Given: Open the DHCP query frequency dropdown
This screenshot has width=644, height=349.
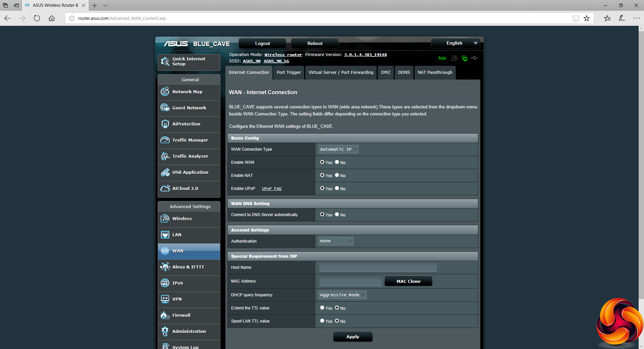Looking at the screenshot, I should coord(342,295).
